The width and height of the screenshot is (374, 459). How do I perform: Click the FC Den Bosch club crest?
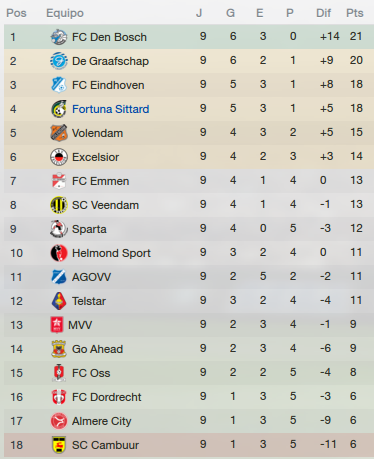pyautogui.click(x=59, y=37)
